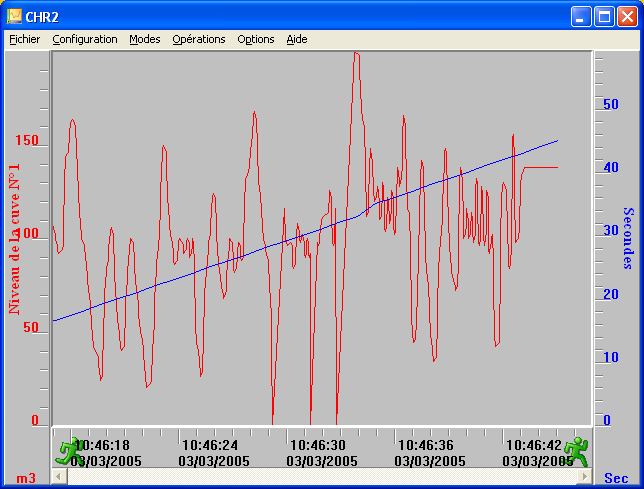This screenshot has height=489, width=644.
Task: Minimize the CHR2 window
Action: click(582, 16)
